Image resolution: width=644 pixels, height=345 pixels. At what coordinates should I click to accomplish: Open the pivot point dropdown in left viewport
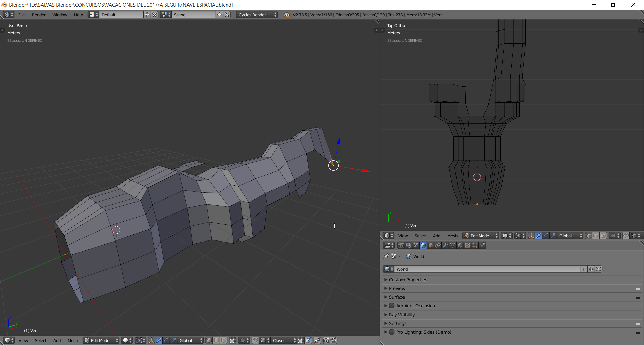tap(140, 340)
